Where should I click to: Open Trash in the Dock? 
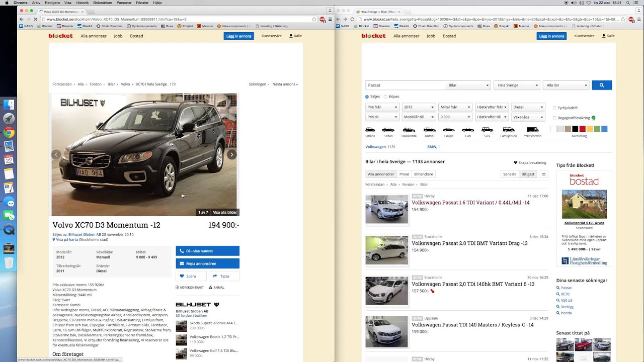click(x=9, y=262)
